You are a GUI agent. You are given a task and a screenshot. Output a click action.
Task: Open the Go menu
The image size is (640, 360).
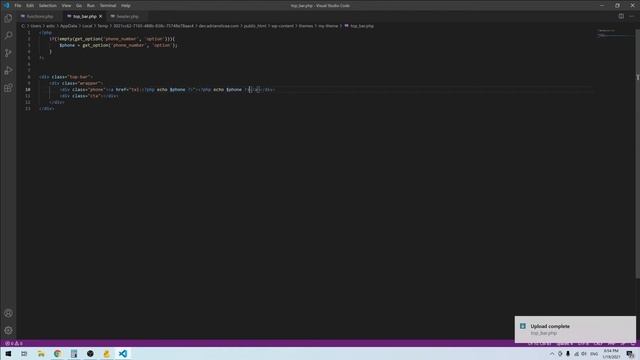pos(79,6)
